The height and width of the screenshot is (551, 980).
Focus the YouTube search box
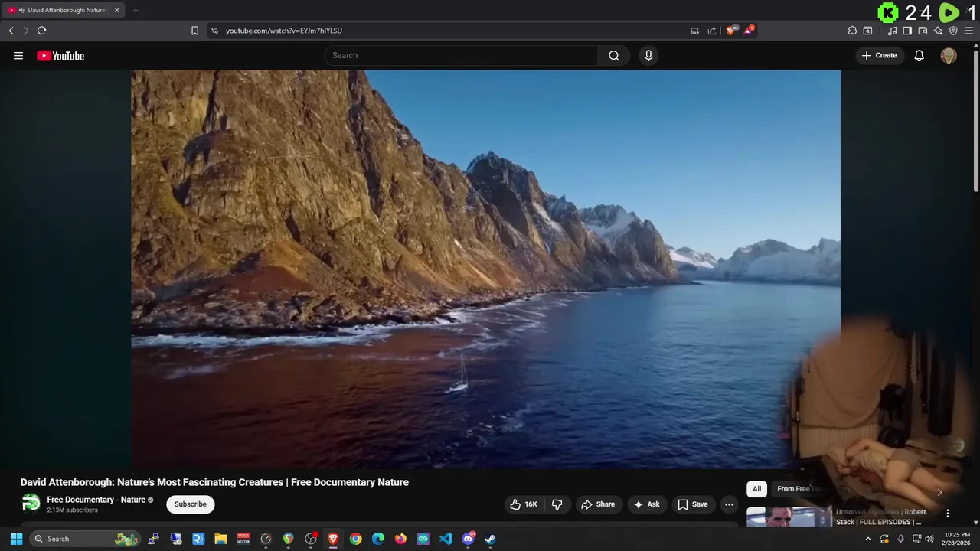click(461, 55)
